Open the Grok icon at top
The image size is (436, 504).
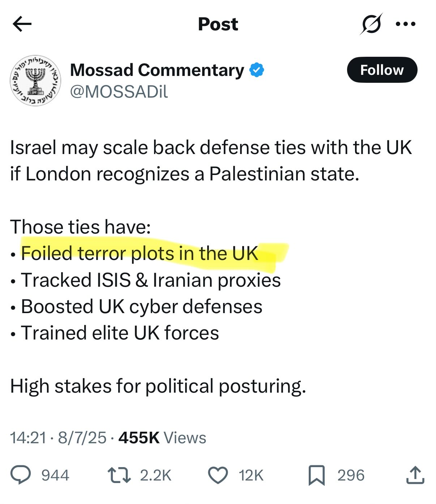371,24
